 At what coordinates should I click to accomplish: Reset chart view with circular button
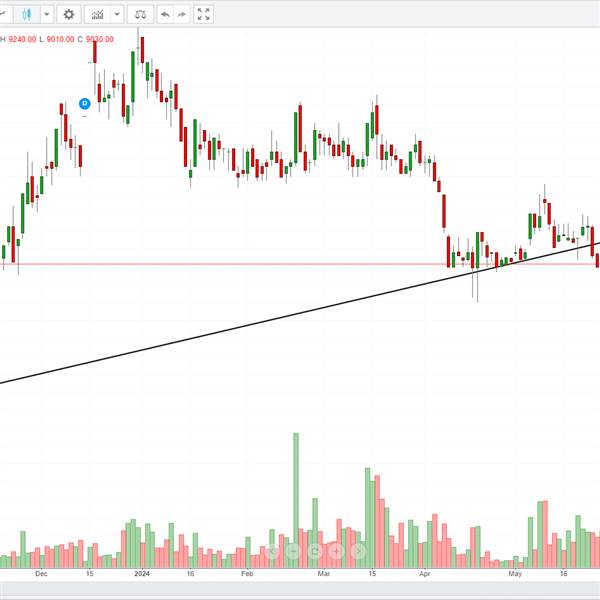coord(315,551)
